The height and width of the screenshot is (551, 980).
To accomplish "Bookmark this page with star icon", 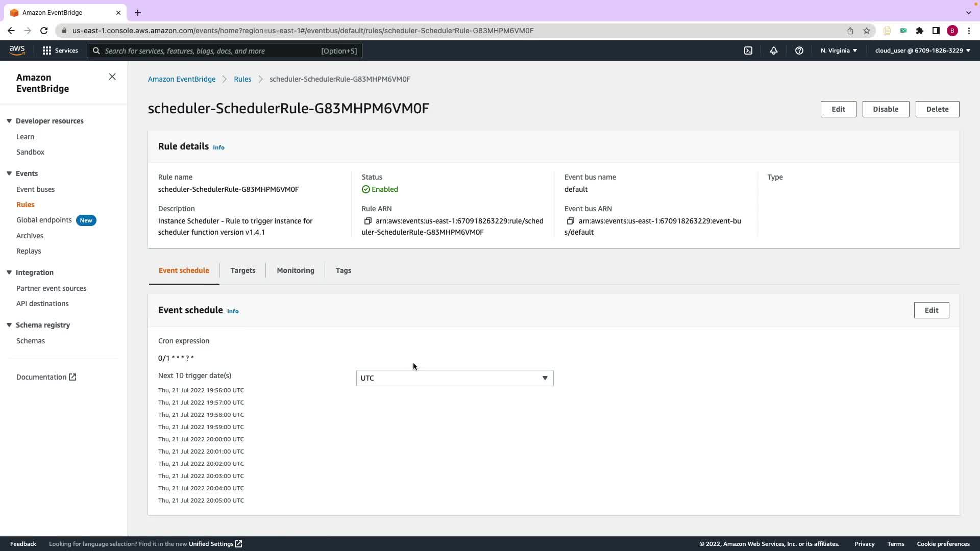I will pyautogui.click(x=867, y=31).
